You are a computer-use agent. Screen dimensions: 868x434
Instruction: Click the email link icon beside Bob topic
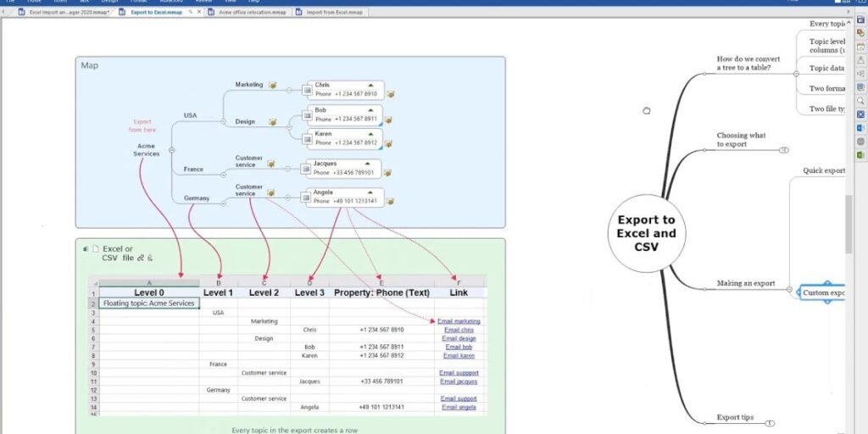[x=388, y=120]
